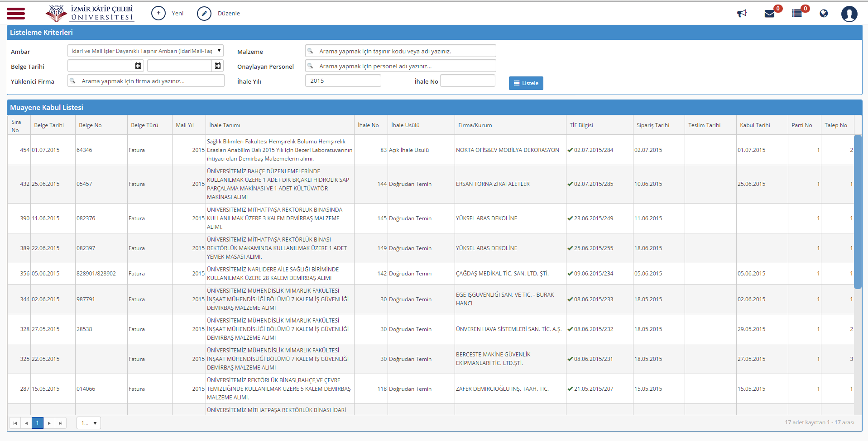Open the announcements megaphone icon
Viewport: 868px width, 441px height.
(742, 14)
